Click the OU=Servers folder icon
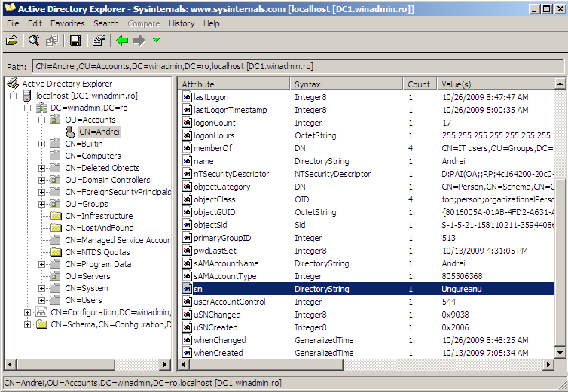Screen dimensions: 568x392 [x=56, y=276]
